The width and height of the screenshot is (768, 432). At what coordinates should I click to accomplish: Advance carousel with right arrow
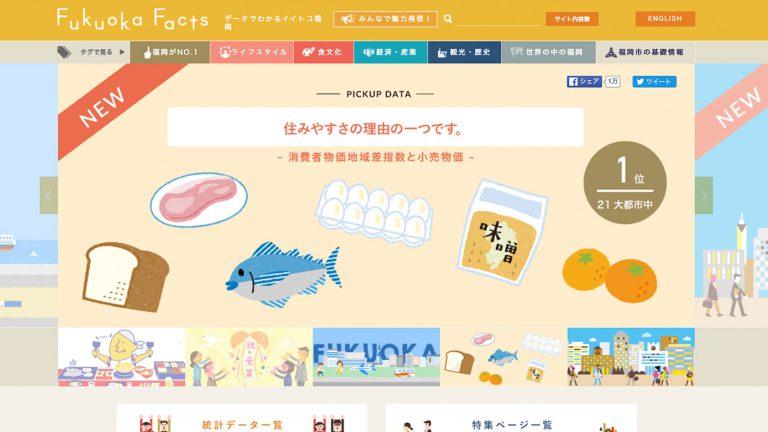[704, 195]
